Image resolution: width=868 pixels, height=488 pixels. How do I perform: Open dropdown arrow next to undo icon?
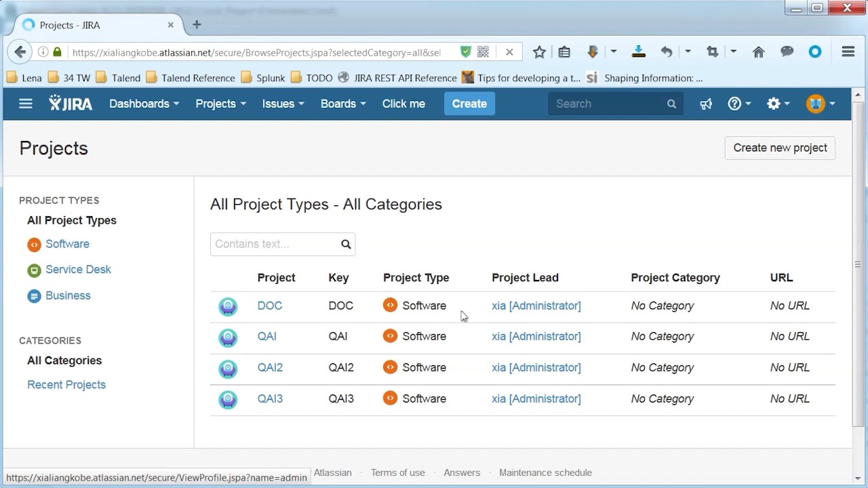[x=688, y=52]
